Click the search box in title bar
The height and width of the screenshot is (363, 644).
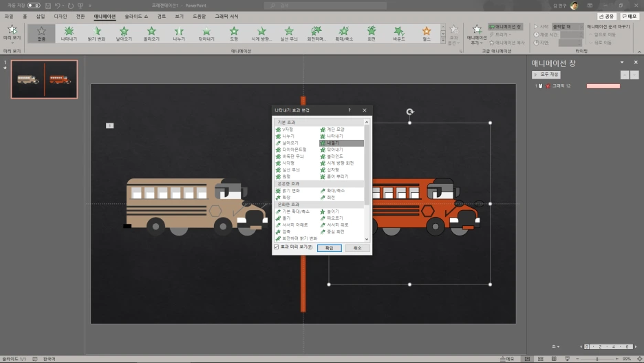coord(325,6)
